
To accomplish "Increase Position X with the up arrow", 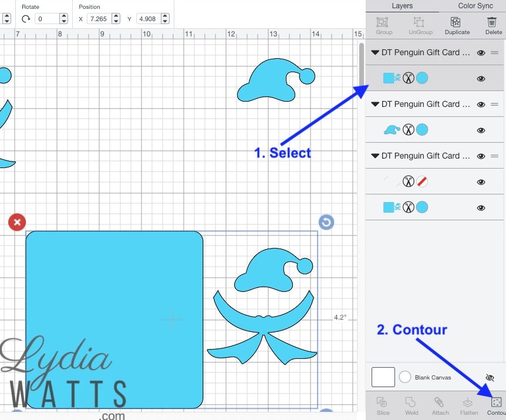I will pyautogui.click(x=116, y=16).
